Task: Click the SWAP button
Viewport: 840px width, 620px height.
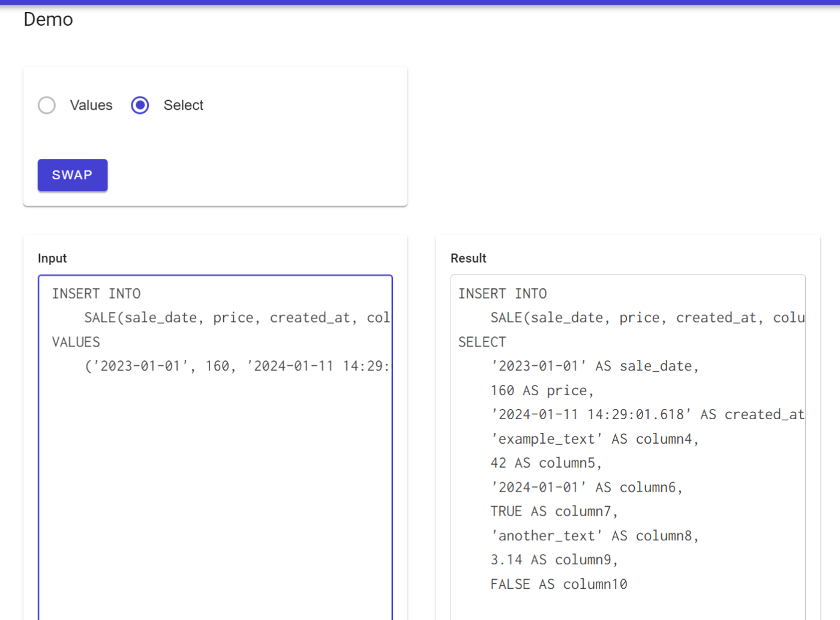Action: click(x=73, y=175)
